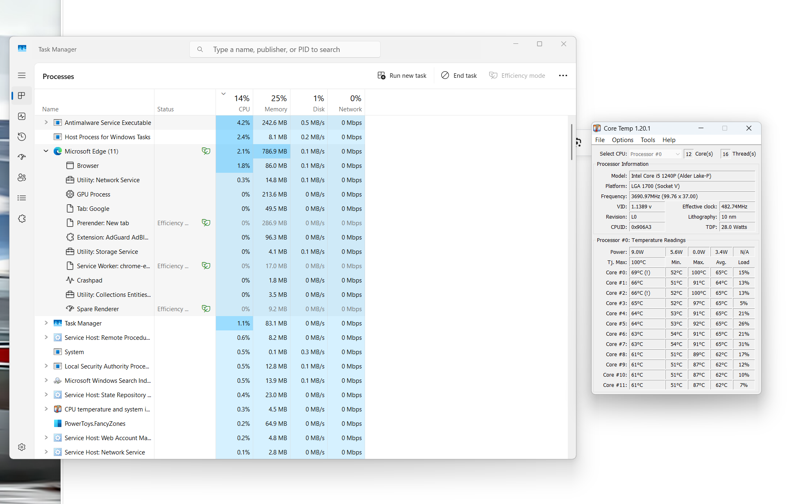The height and width of the screenshot is (504, 812).
Task: Sort processes by the CPU column
Action: point(234,102)
